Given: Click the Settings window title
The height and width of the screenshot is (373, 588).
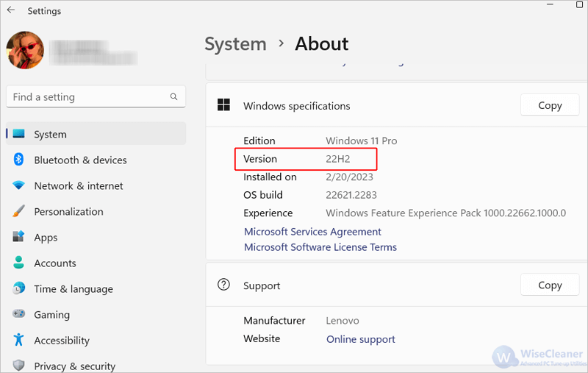Looking at the screenshot, I should click(x=44, y=11).
